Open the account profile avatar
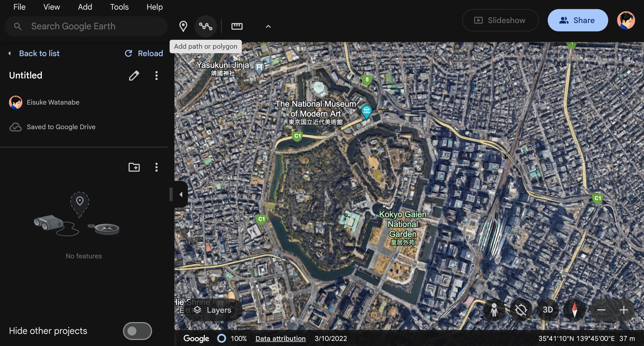 pyautogui.click(x=626, y=20)
